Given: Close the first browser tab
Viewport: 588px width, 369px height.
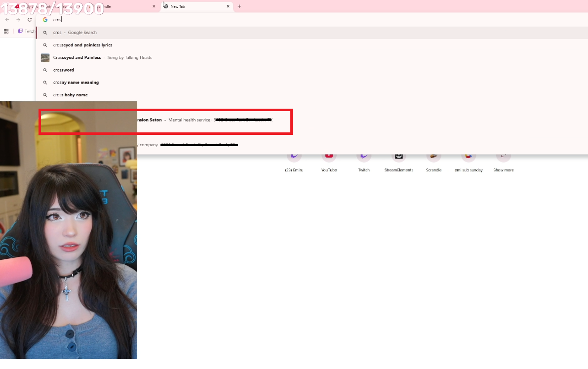Looking at the screenshot, I should pos(154,6).
